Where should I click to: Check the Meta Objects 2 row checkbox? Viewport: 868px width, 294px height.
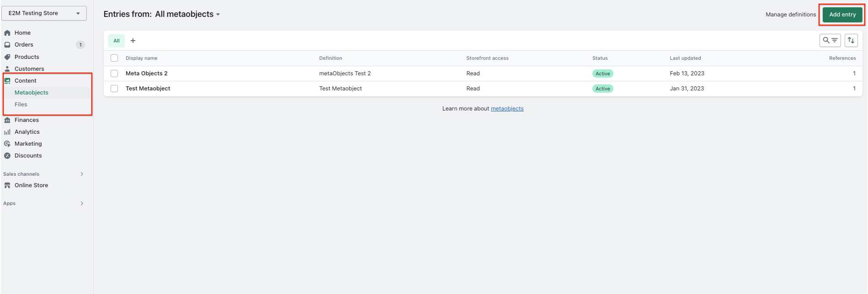tap(114, 73)
